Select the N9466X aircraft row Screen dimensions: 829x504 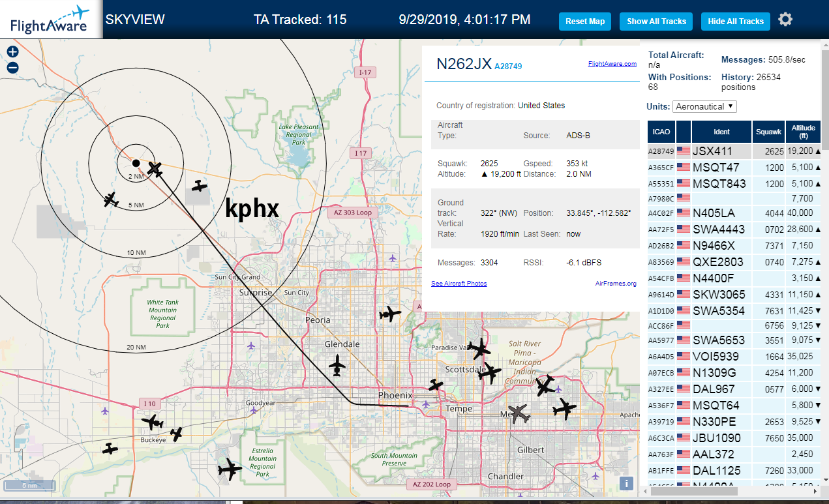tap(734, 245)
